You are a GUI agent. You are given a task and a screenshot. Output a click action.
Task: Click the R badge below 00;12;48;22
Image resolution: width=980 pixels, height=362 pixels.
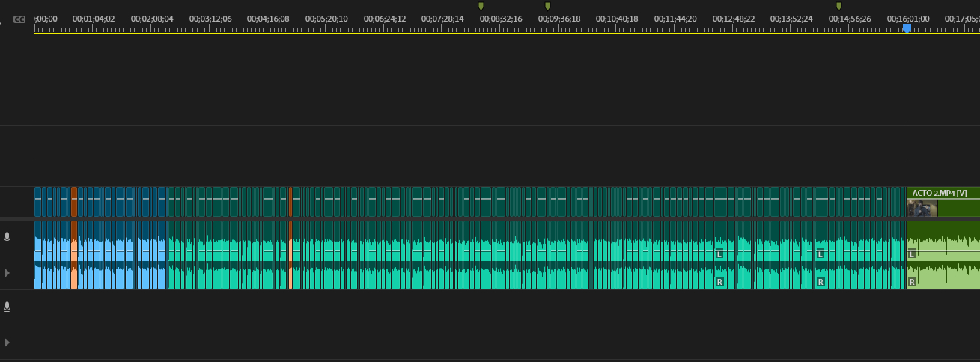pyautogui.click(x=719, y=282)
